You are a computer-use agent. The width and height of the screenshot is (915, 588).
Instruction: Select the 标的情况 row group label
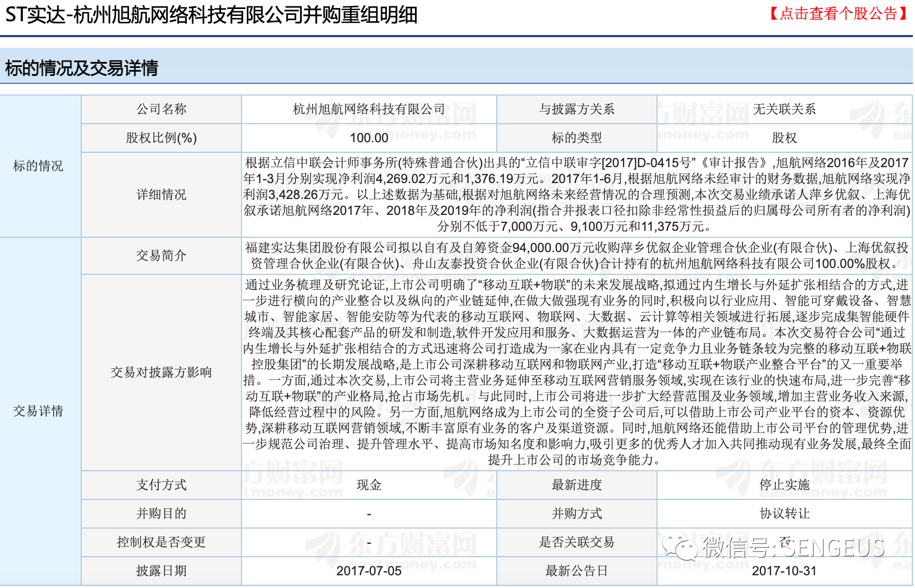pyautogui.click(x=38, y=166)
